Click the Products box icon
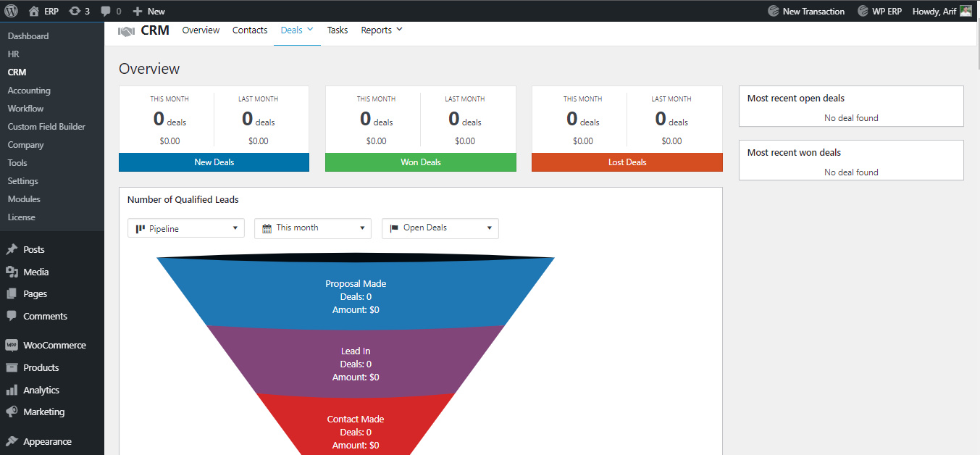980x455 pixels. (12, 367)
